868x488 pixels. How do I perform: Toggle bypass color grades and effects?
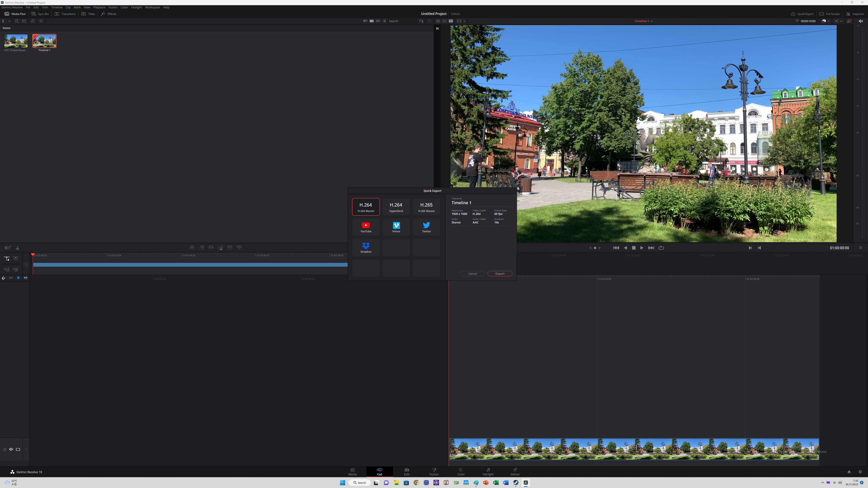(x=849, y=21)
